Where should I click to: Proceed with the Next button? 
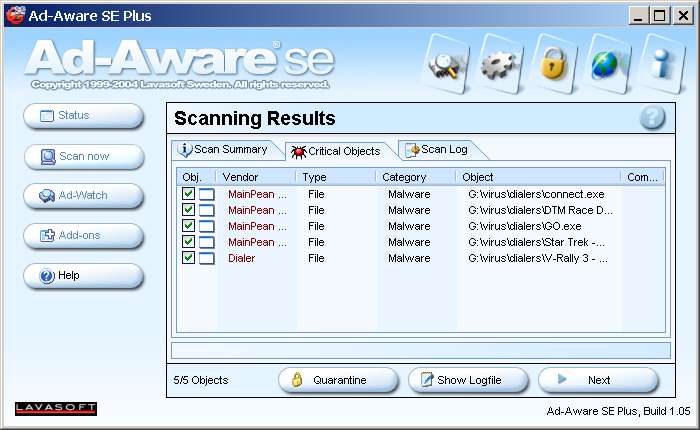(597, 380)
